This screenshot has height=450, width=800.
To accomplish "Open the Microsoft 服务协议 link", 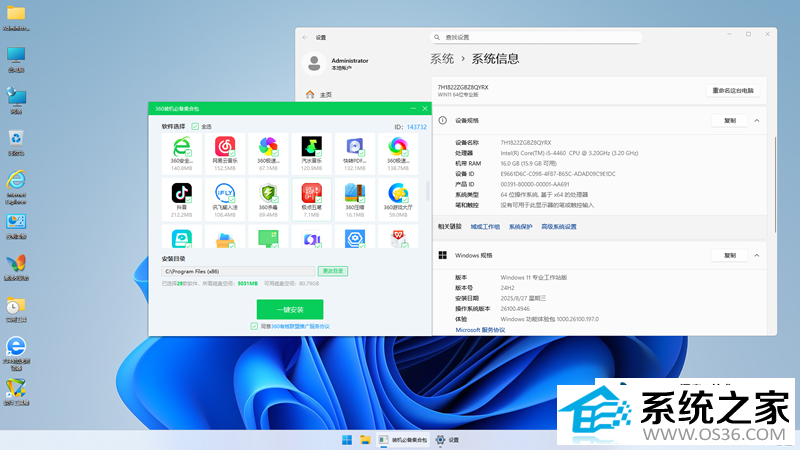I will point(480,330).
